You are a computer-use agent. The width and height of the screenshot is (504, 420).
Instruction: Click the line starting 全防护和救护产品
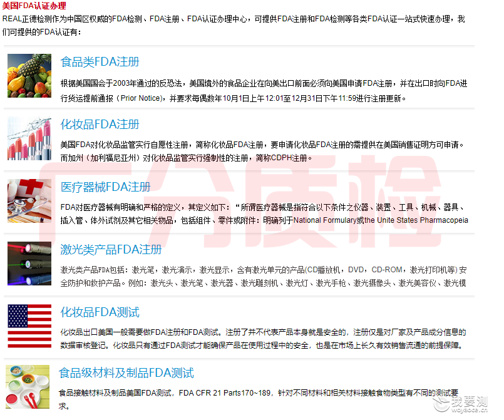[x=263, y=283]
